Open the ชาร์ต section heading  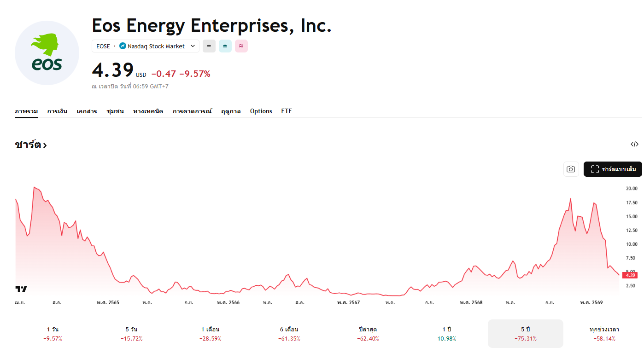coord(31,145)
